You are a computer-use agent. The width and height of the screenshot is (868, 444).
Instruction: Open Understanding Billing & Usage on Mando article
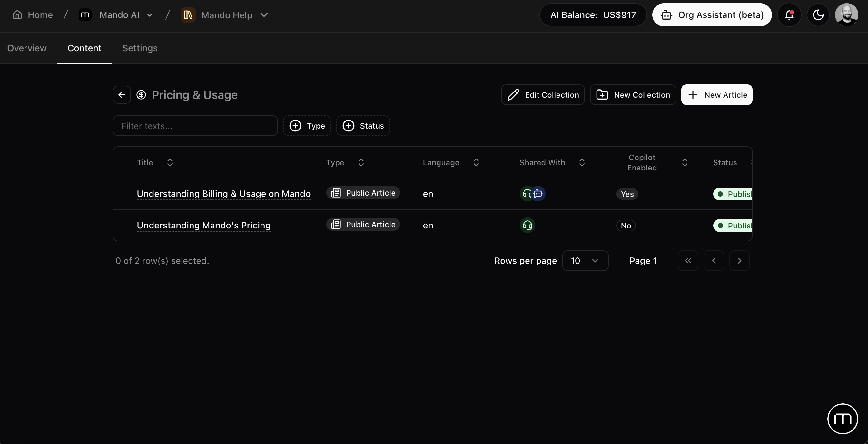click(223, 194)
